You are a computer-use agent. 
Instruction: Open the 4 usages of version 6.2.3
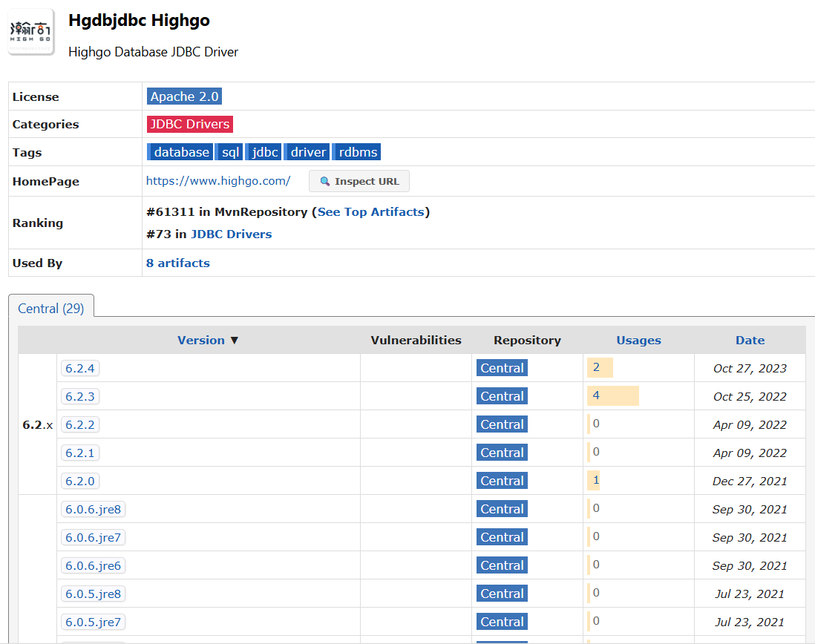click(597, 395)
